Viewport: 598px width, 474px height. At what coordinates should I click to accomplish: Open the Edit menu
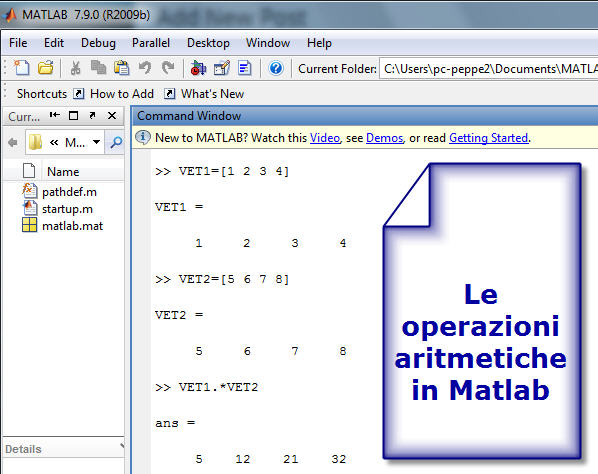54,43
